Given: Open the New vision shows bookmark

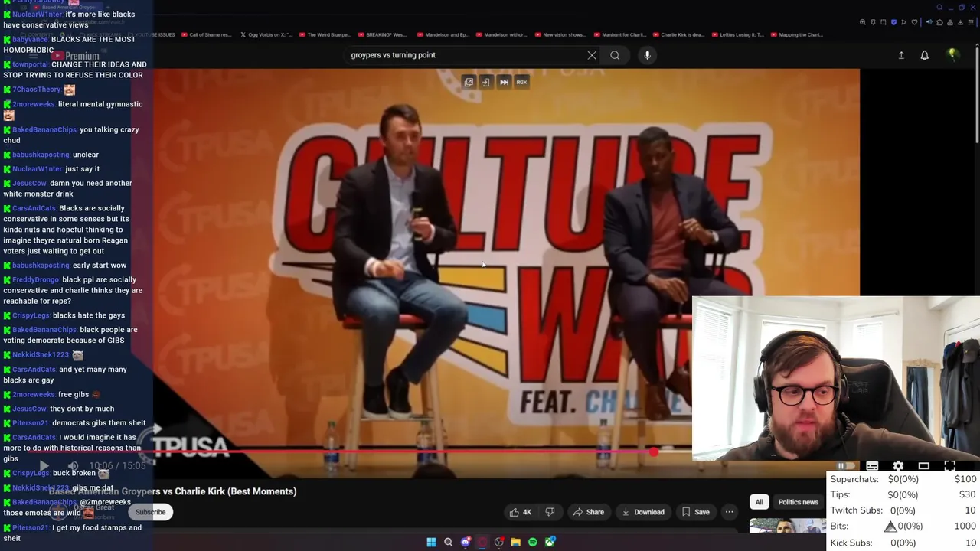Looking at the screenshot, I should 560,34.
